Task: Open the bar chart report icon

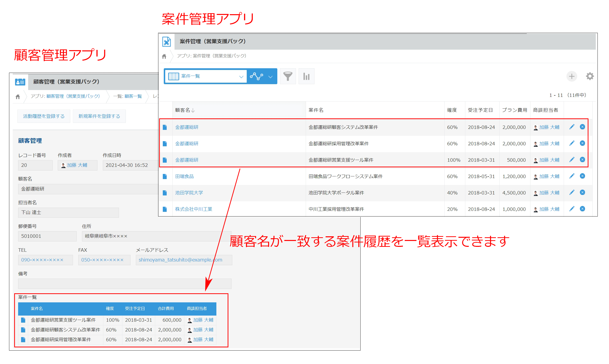Action: pos(306,76)
